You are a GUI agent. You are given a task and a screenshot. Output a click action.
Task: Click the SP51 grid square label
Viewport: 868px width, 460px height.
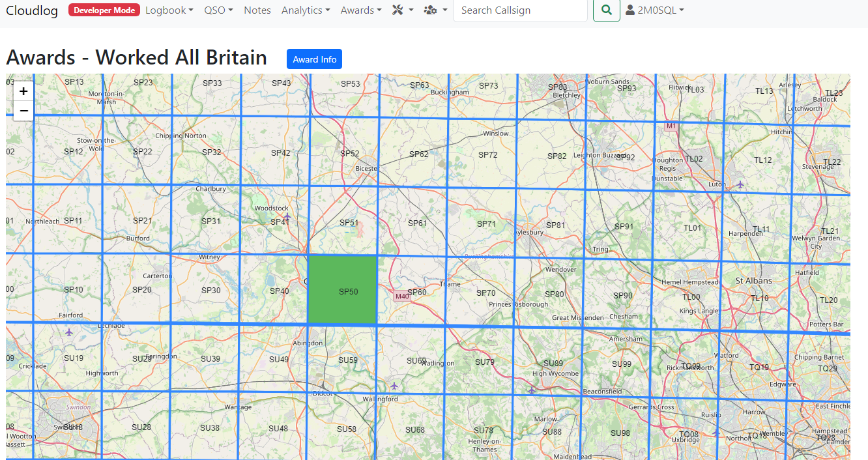(349, 223)
